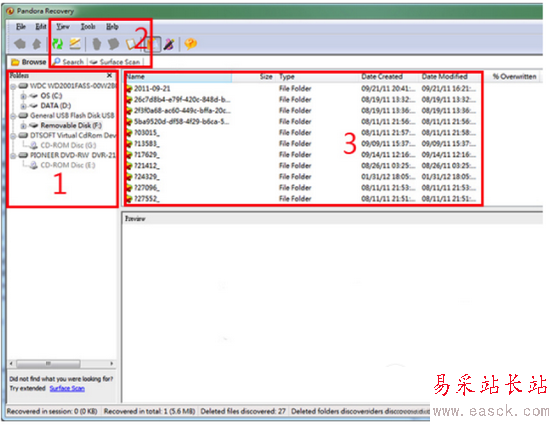Open the File menu
The image size is (550, 426).
click(x=21, y=27)
